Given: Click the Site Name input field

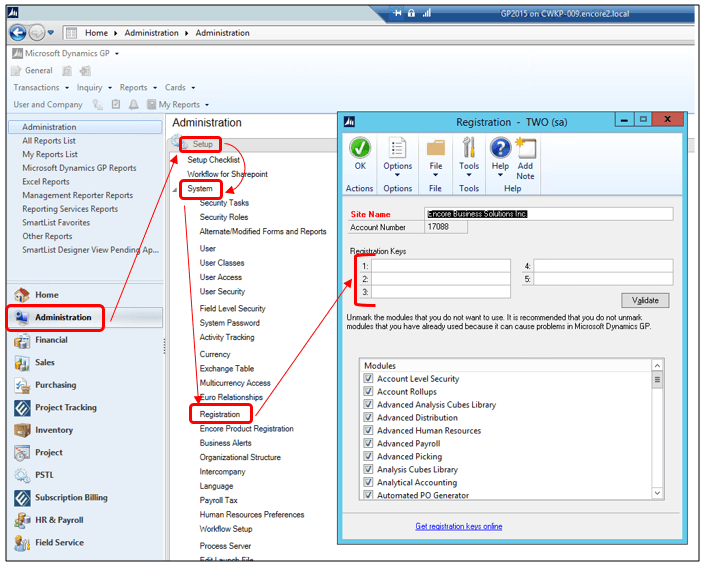Looking at the screenshot, I should click(549, 214).
